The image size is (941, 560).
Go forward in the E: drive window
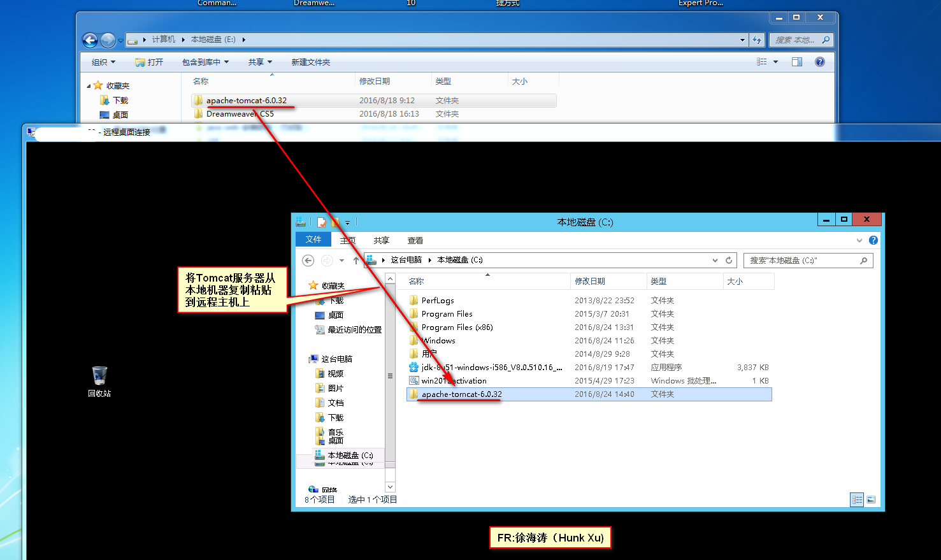108,40
